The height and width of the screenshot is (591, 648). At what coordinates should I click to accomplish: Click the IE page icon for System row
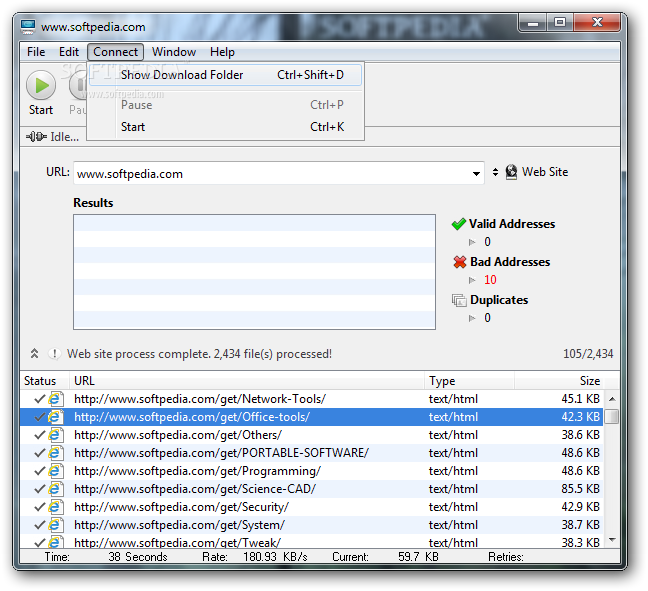click(56, 525)
